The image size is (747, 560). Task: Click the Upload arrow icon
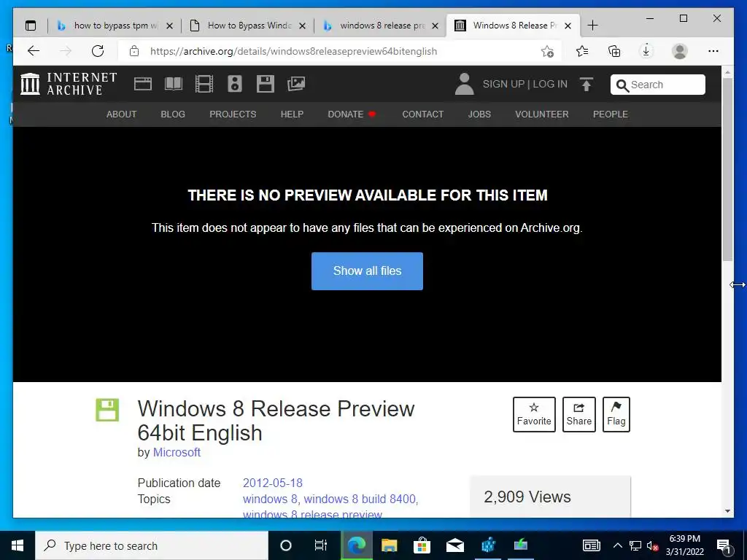point(587,85)
